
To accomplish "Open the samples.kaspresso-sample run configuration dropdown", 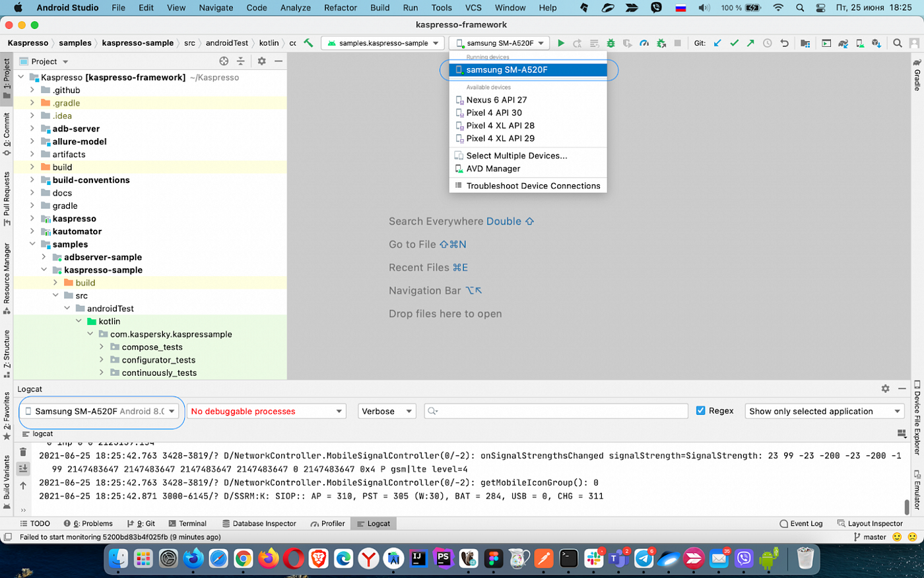I will [383, 43].
